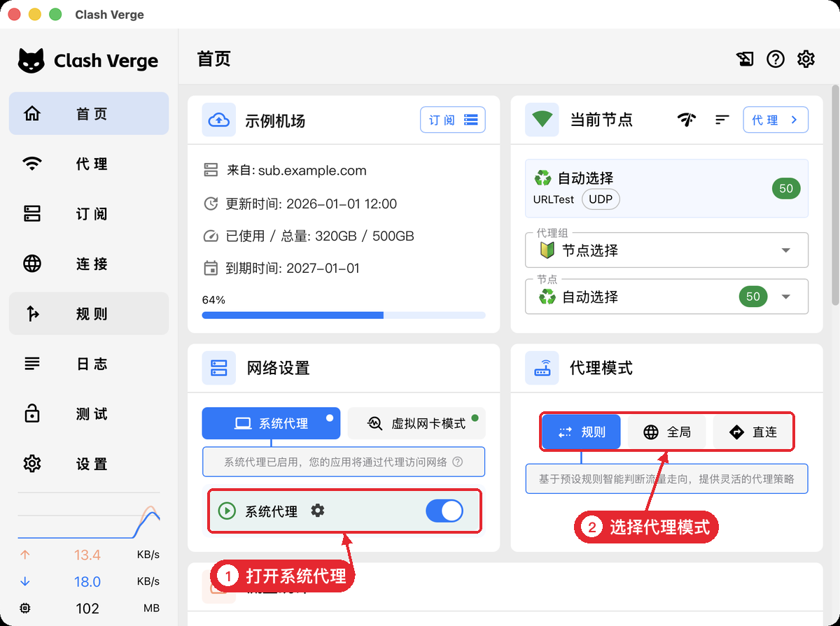Viewport: 840px width, 626px height.
Task: Toggle the 系统代理 switch off
Action: pyautogui.click(x=444, y=511)
